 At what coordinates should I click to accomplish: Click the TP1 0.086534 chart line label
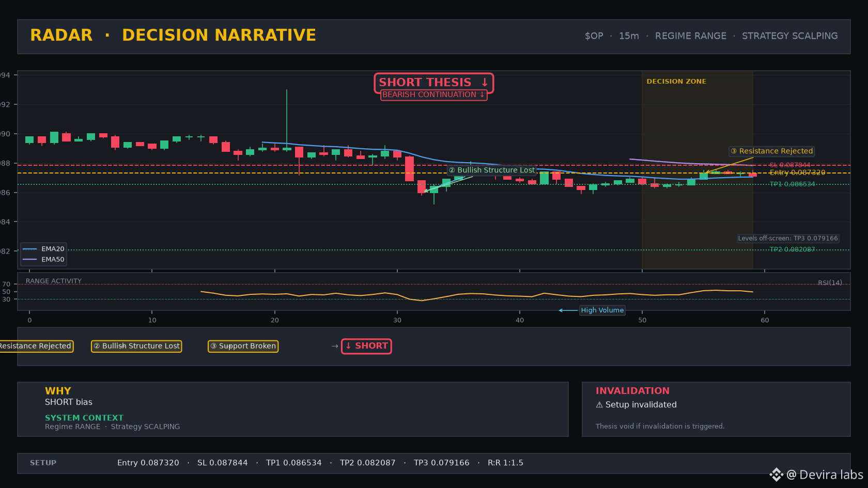coord(792,184)
